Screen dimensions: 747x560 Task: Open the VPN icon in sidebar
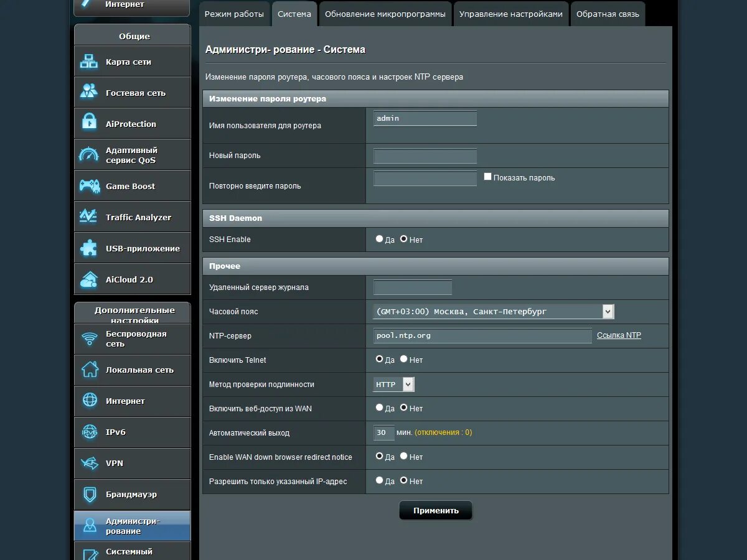click(90, 464)
